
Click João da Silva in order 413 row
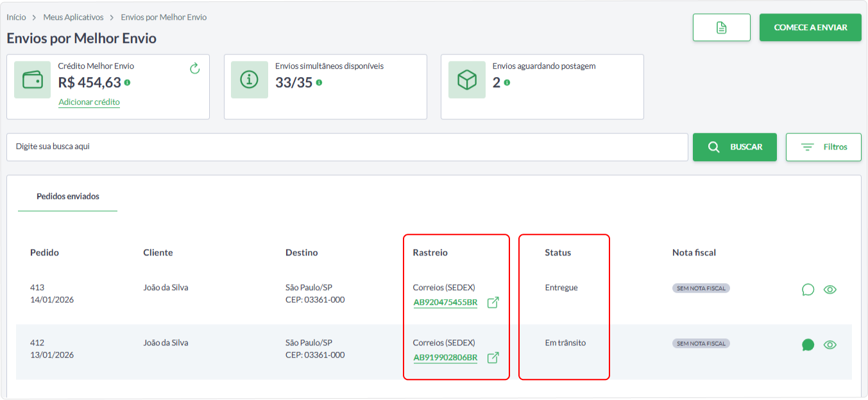coord(166,288)
